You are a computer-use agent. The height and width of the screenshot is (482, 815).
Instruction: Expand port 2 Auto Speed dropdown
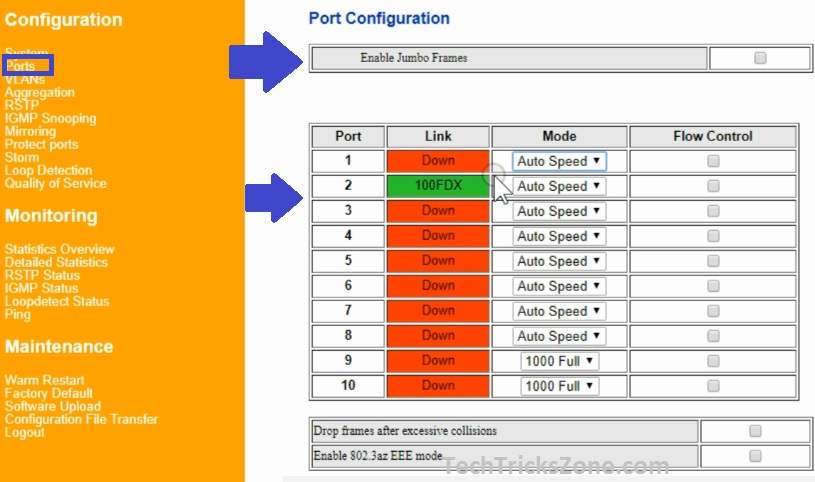click(x=559, y=186)
